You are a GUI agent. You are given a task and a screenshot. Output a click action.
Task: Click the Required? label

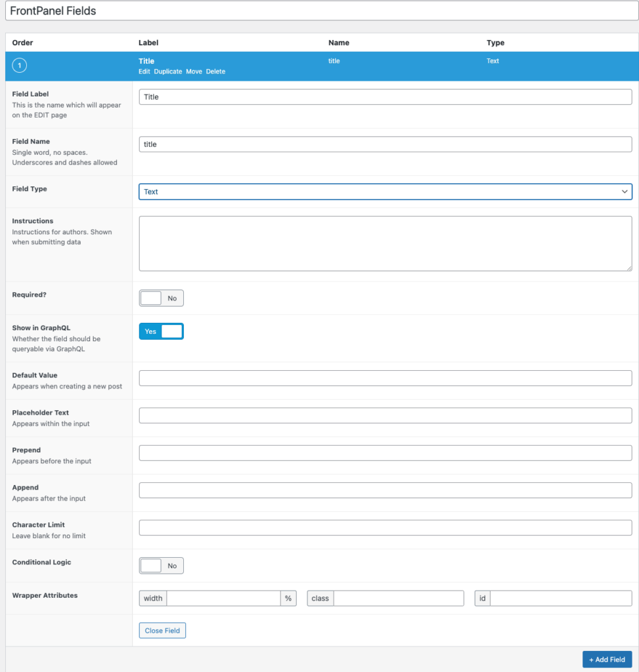coord(29,295)
